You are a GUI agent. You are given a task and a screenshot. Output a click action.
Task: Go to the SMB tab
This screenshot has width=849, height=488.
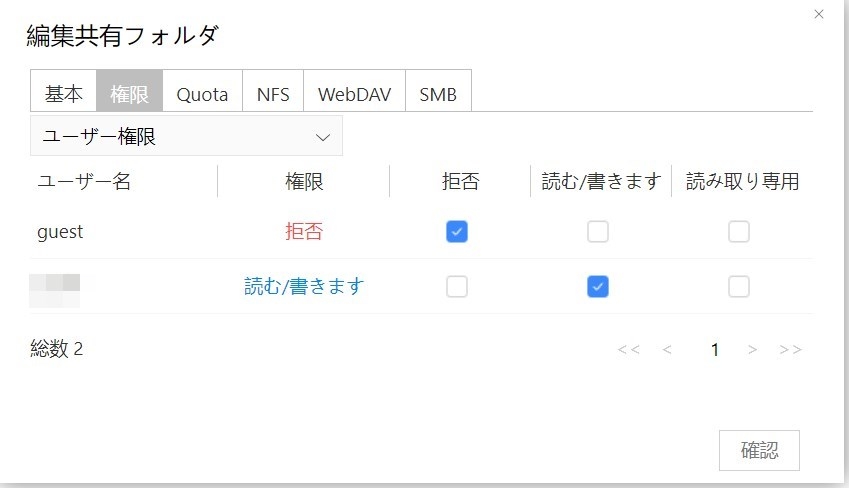click(x=438, y=94)
